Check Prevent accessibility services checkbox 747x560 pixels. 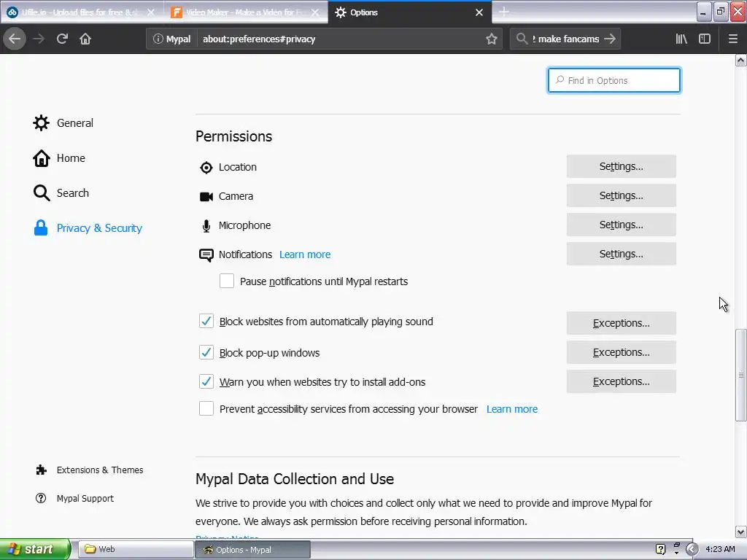click(206, 409)
